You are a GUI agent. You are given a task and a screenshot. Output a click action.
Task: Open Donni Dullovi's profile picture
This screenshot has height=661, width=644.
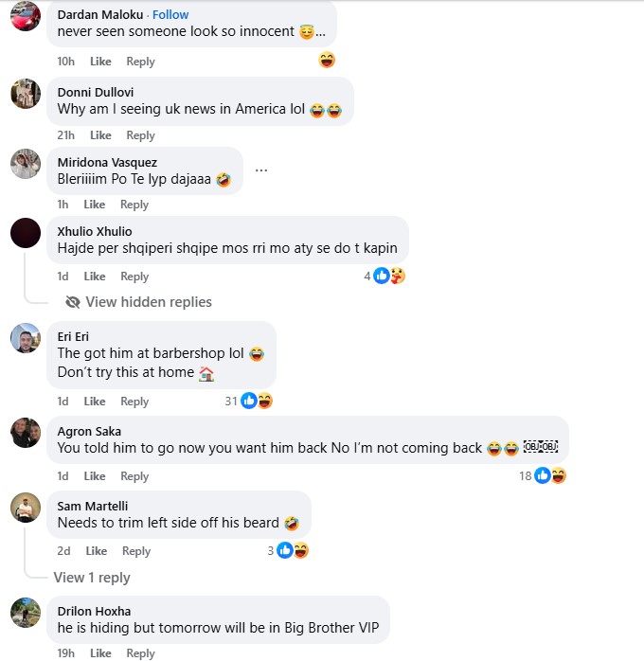[x=26, y=94]
